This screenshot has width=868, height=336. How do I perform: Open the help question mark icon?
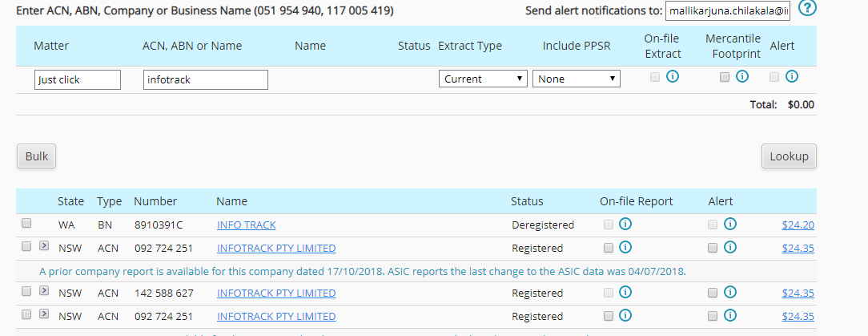808,8
